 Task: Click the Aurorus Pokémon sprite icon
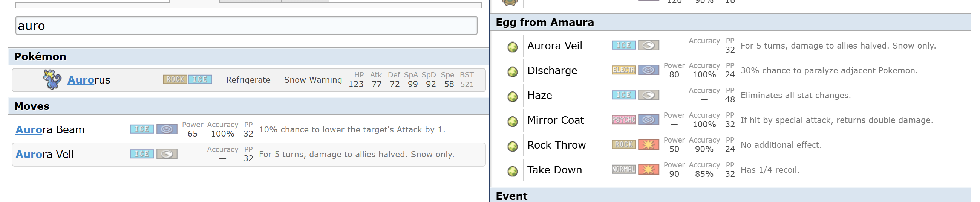point(52,80)
